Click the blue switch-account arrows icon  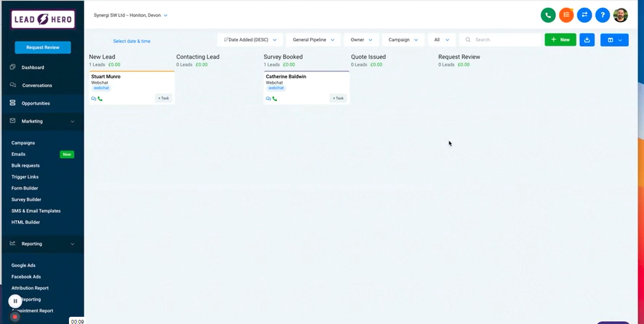pos(584,15)
